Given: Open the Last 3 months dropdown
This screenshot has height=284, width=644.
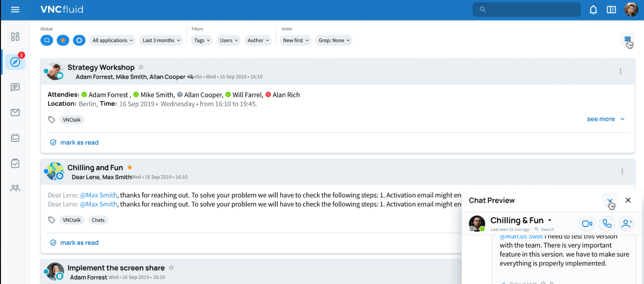Looking at the screenshot, I should (161, 40).
